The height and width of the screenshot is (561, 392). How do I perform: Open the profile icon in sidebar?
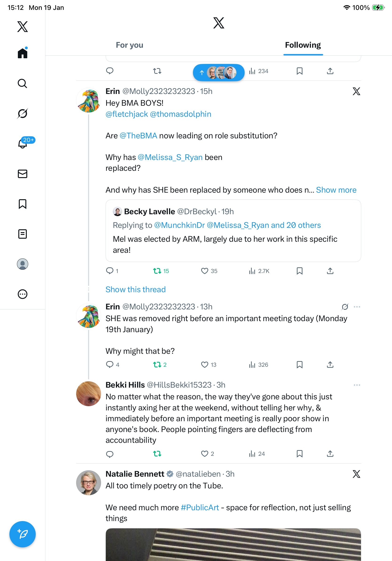(x=23, y=264)
